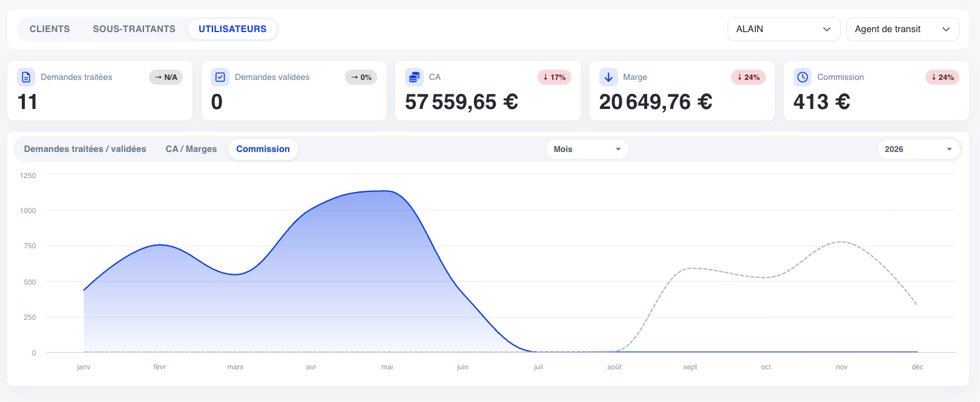Screen dimensions: 980x402
Task: Click the 24% decrease badge on Commission
Action: coord(942,77)
